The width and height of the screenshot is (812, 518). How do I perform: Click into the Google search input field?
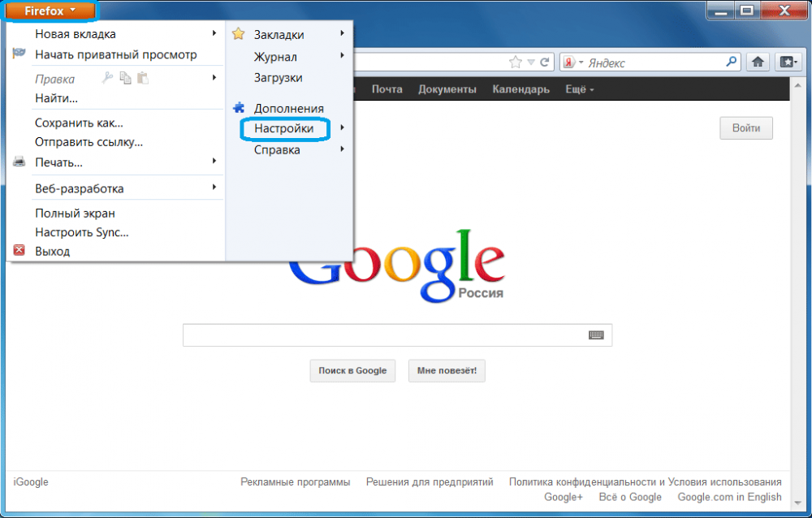[x=382, y=335]
